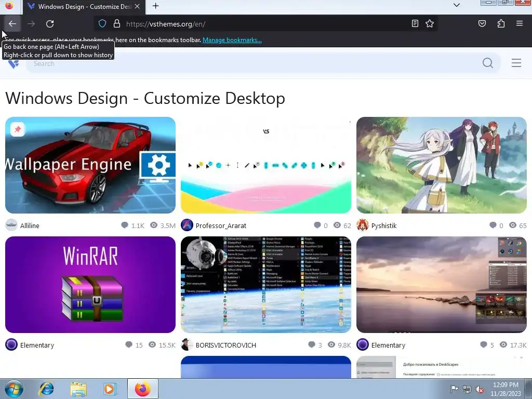Click the comment icon beside 15 on WinRAR card
This screenshot has height=399, width=532.
coord(129,345)
